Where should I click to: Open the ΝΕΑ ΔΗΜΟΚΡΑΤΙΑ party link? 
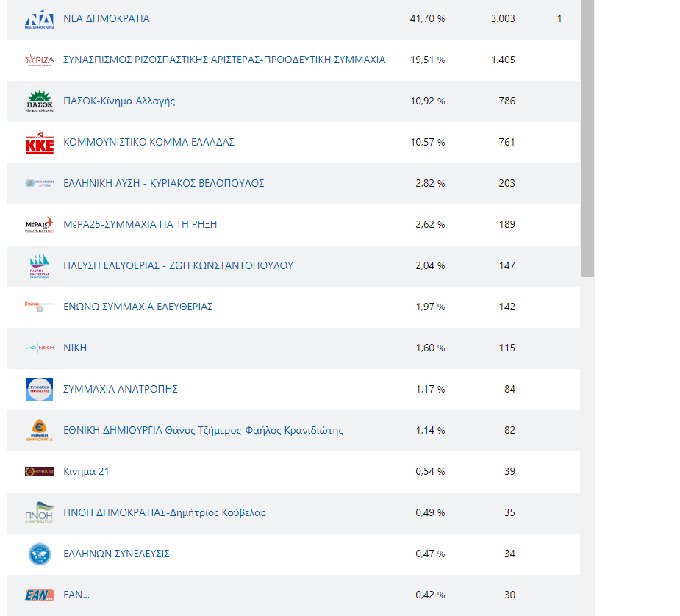[107, 18]
